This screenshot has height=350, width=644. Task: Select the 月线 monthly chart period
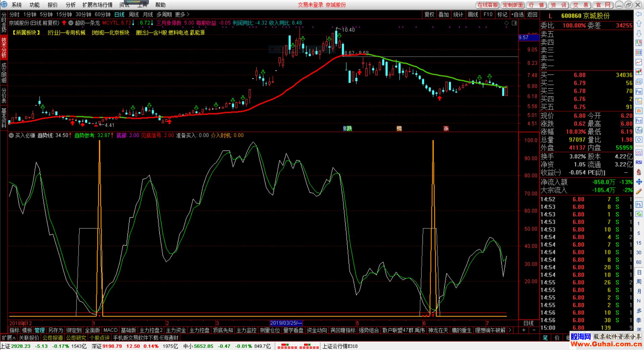[148, 14]
